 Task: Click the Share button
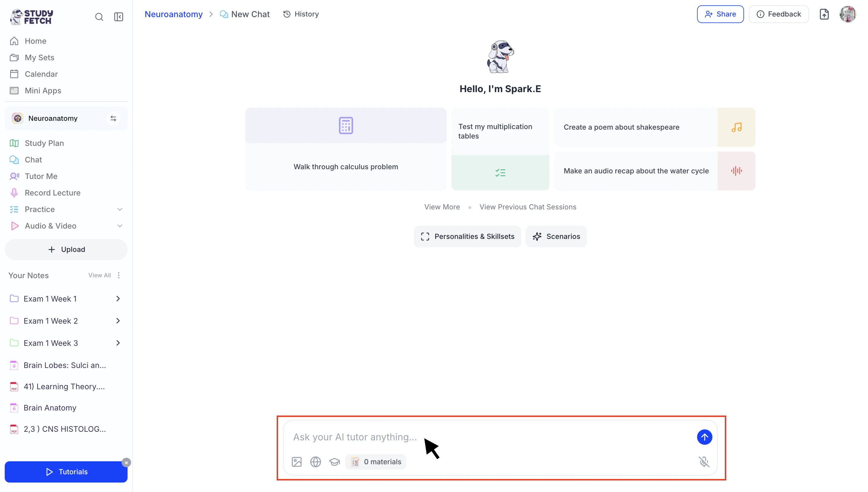click(720, 14)
